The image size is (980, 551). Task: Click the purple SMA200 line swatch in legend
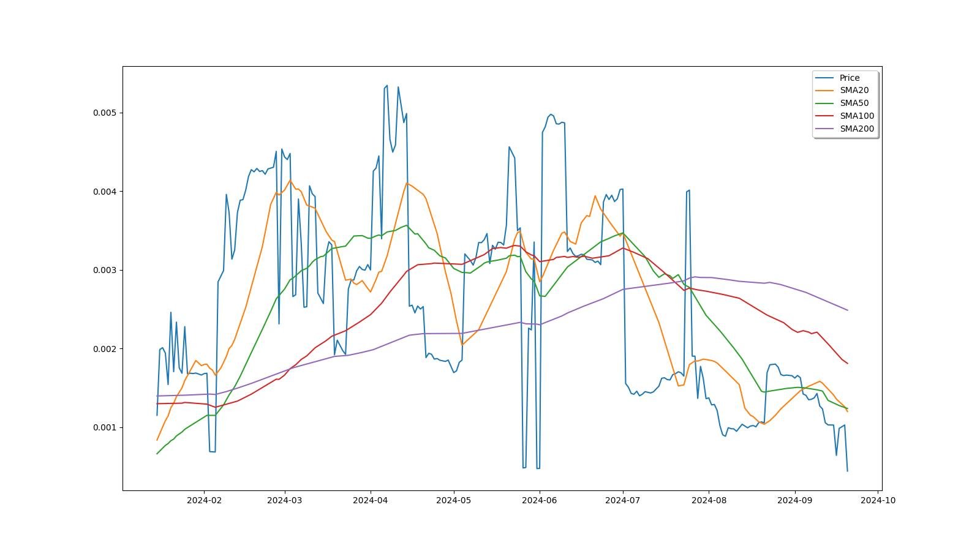click(x=825, y=129)
